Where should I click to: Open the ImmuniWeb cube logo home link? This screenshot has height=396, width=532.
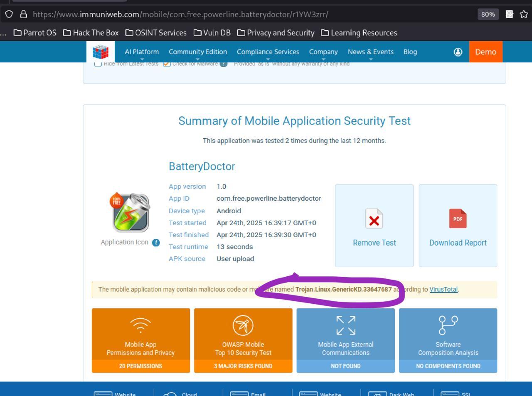click(101, 52)
